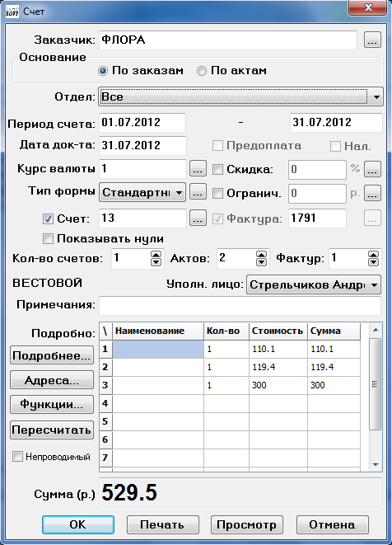
Task: Click the Курс валюты input field
Action: [x=142, y=169]
